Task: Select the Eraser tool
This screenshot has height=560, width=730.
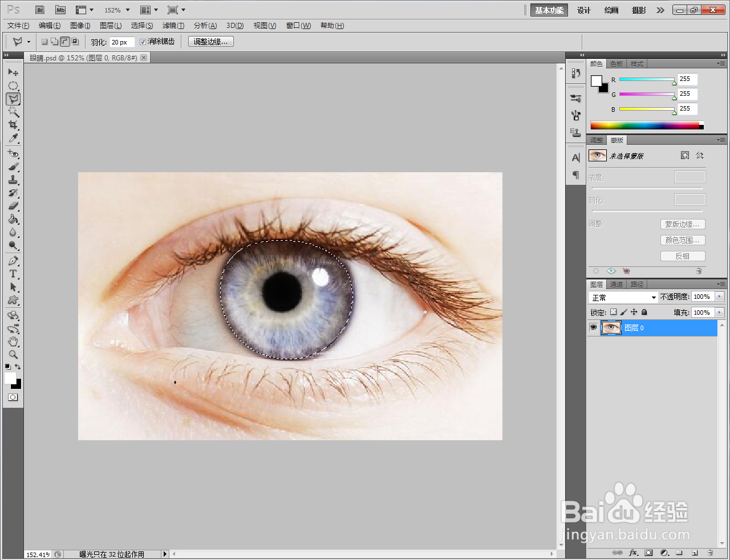Action: click(x=13, y=206)
